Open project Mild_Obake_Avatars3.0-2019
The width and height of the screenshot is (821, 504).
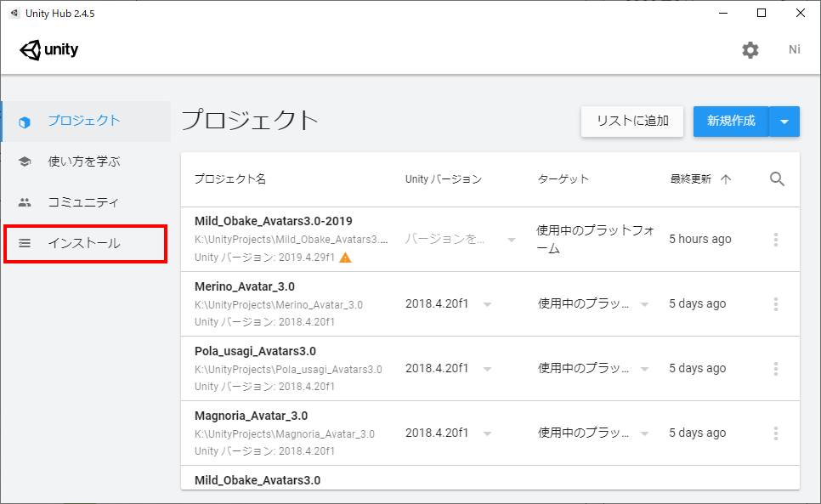274,221
